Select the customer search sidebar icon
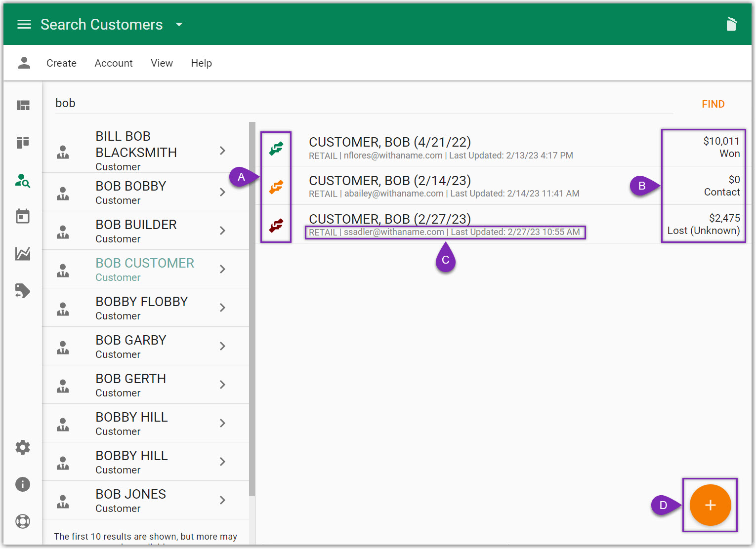This screenshot has height=549, width=756. pos(23,181)
